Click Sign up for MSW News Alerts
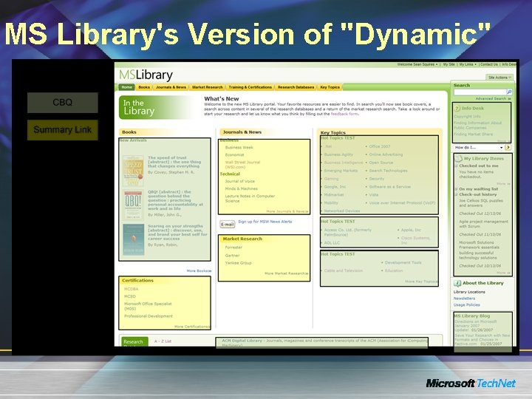The image size is (532, 399). (x=265, y=222)
